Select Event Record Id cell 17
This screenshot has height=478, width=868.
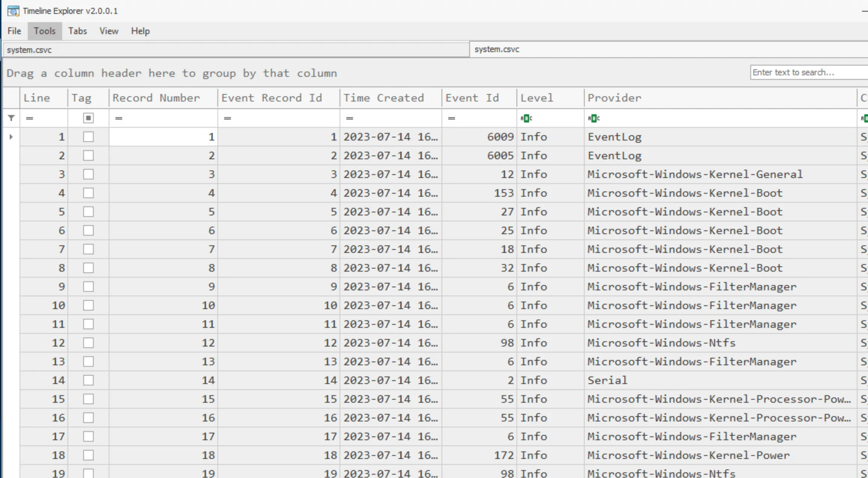(279, 436)
